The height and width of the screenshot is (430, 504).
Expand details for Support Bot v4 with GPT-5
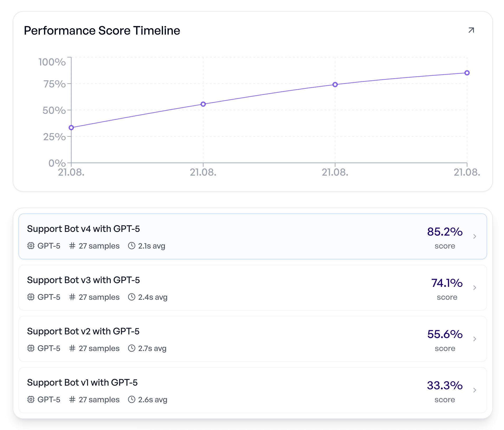(475, 237)
